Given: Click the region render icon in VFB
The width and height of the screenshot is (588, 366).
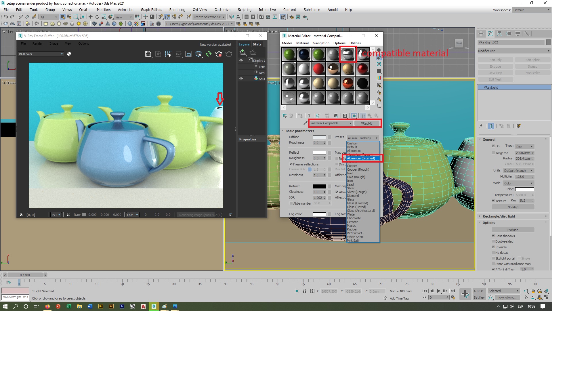Looking at the screenshot, I should click(x=168, y=54).
